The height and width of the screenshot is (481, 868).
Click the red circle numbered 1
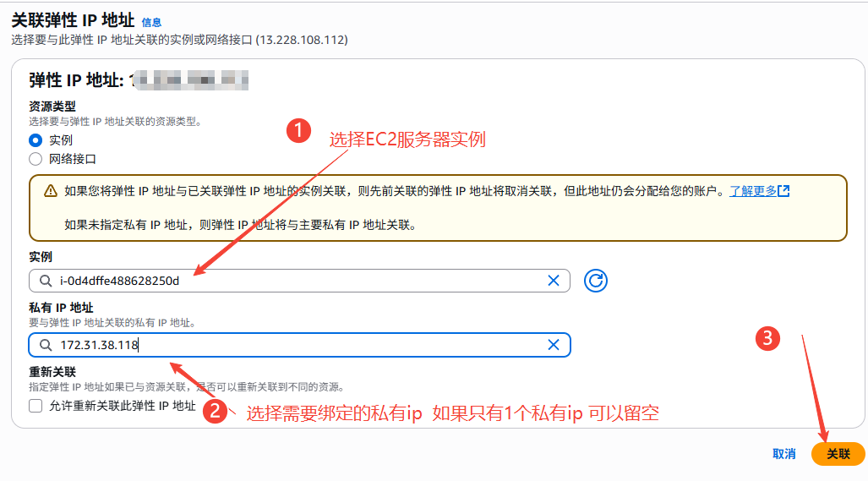tap(297, 130)
